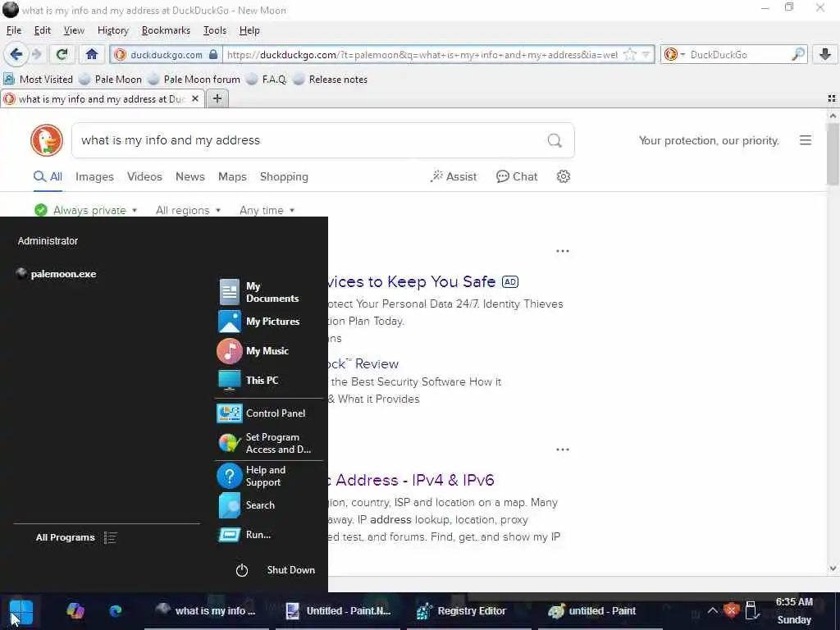Launch palemoon.exe from Start menu
The image size is (840, 630).
coord(57,274)
